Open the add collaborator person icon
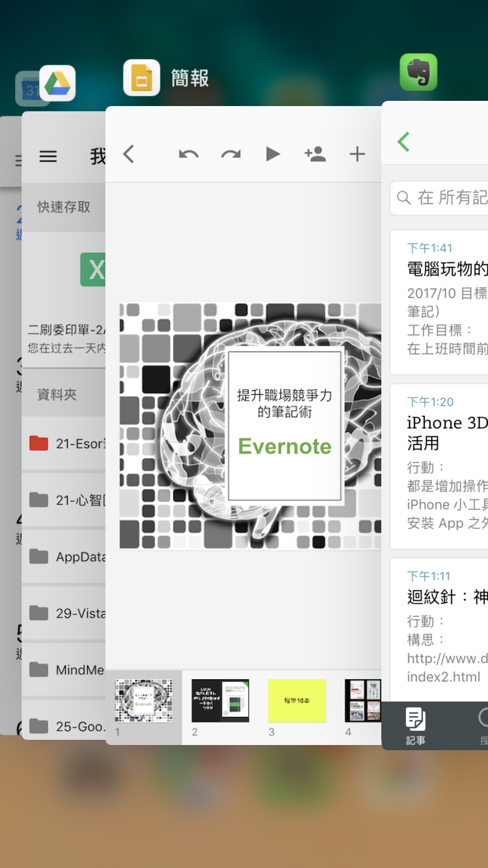This screenshot has width=488, height=868. click(x=315, y=154)
